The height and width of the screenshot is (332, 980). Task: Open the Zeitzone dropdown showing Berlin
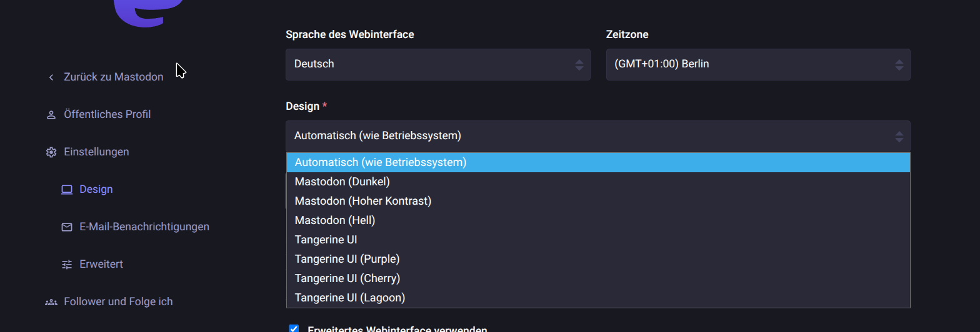[757, 64]
